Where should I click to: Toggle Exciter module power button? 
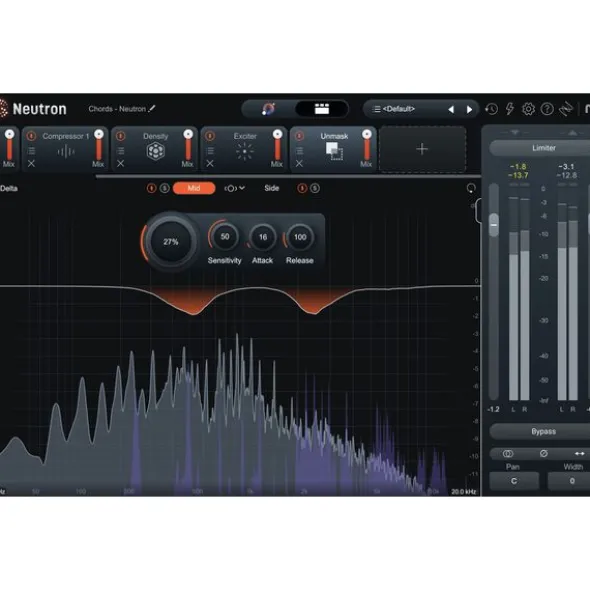point(210,136)
